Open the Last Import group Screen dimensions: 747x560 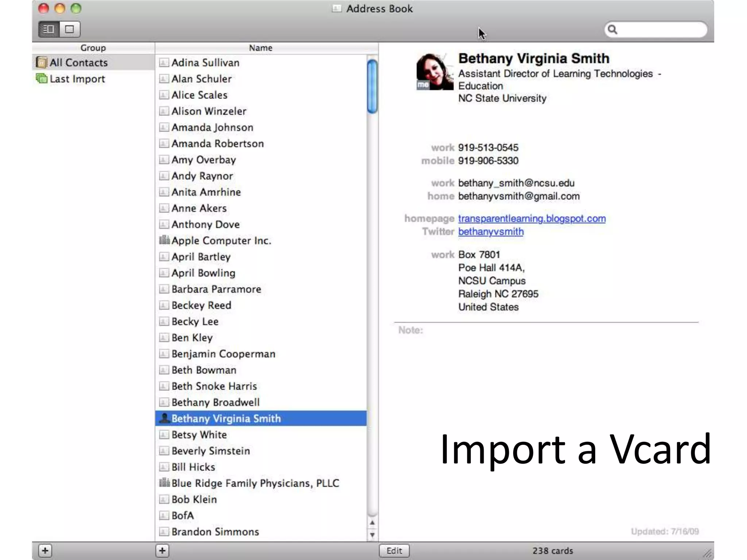point(93,79)
